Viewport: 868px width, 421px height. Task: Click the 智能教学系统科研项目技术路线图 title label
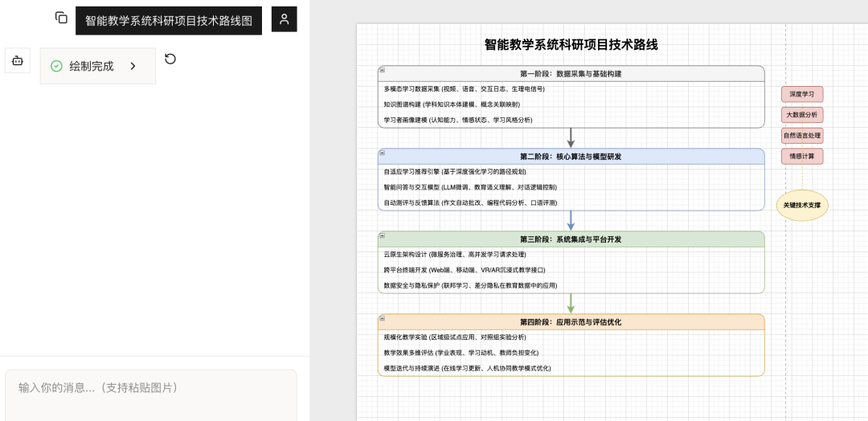[x=169, y=21]
